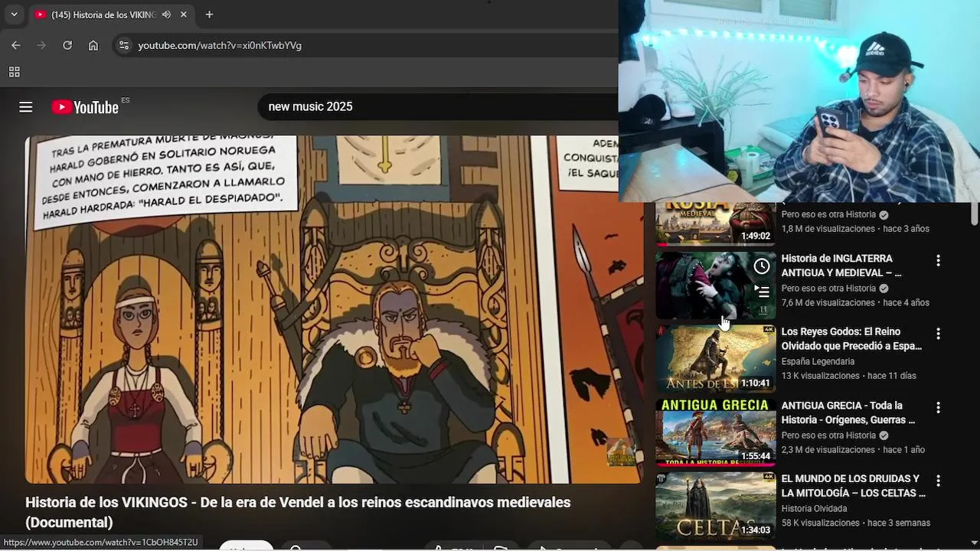Open options menu for Los Reyes Godos video
Image resolution: width=980 pixels, height=551 pixels.
(938, 334)
